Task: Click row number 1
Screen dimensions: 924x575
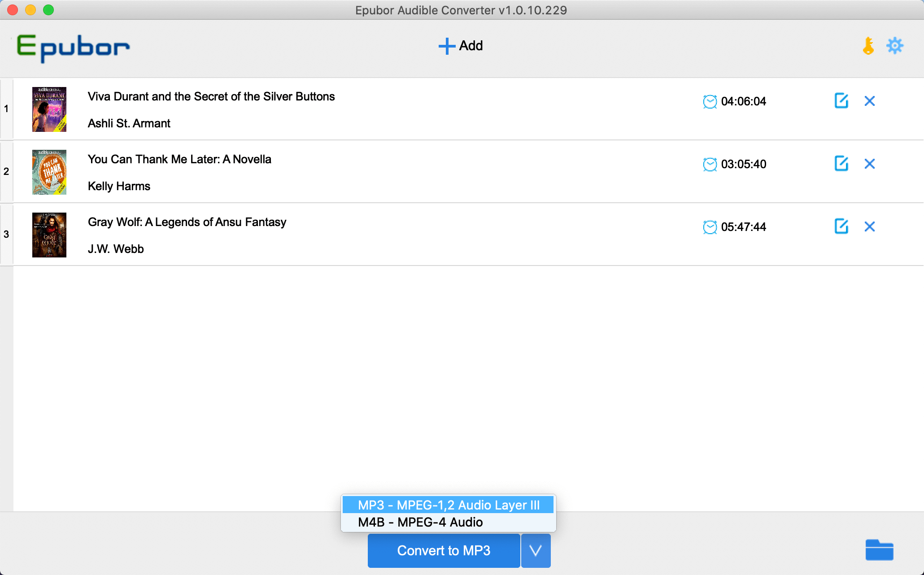Action: coord(6,109)
